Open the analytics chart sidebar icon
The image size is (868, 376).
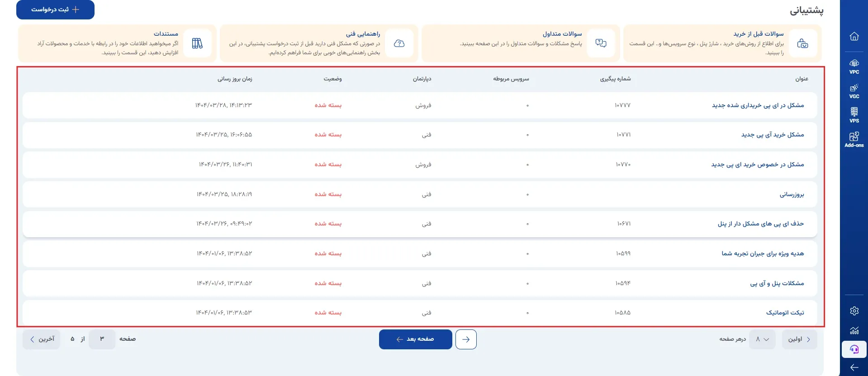[854, 330]
